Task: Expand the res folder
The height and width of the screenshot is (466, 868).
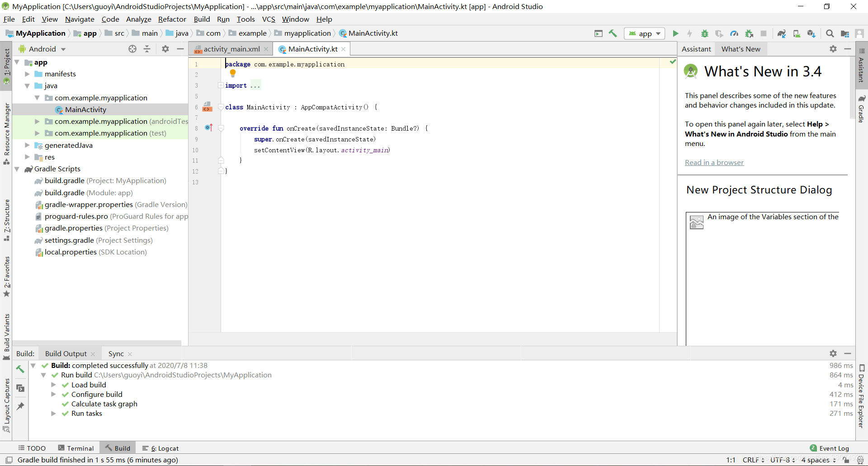Action: click(x=27, y=157)
